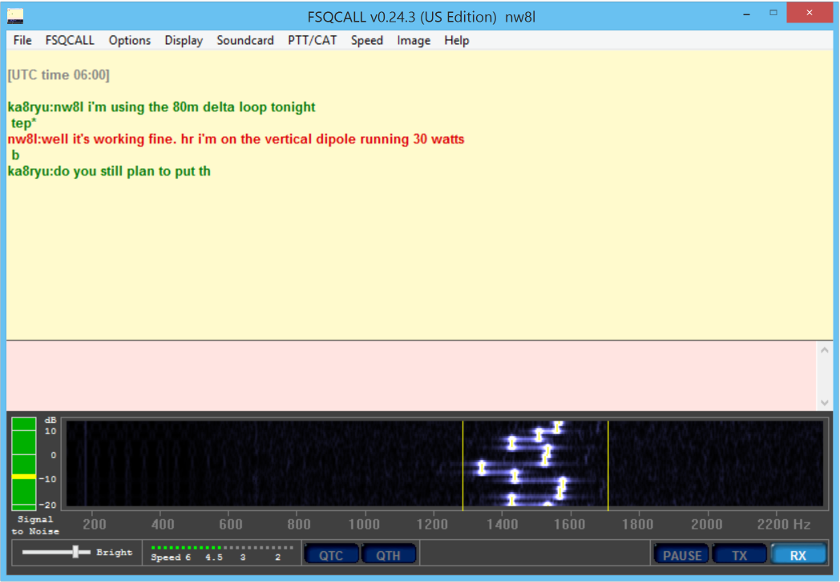The width and height of the screenshot is (840, 582).
Task: Close the FSQCALL window
Action: coord(809,13)
